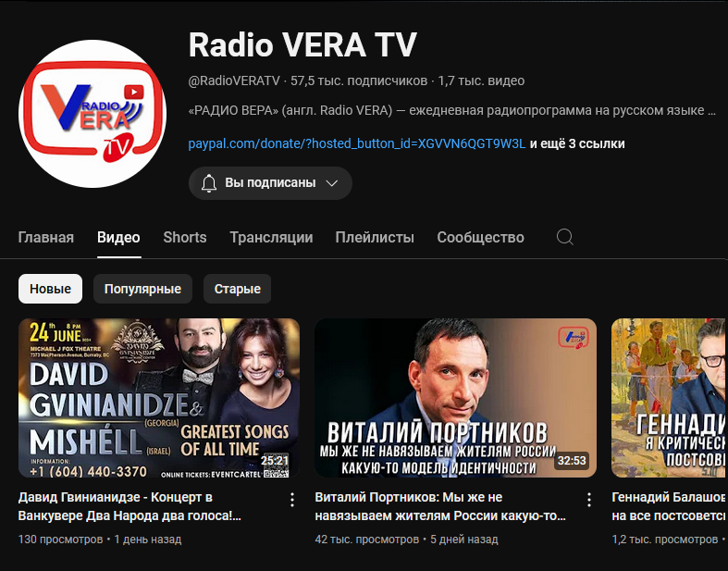
Task: Open the Плейлисты tab
Action: (x=375, y=238)
